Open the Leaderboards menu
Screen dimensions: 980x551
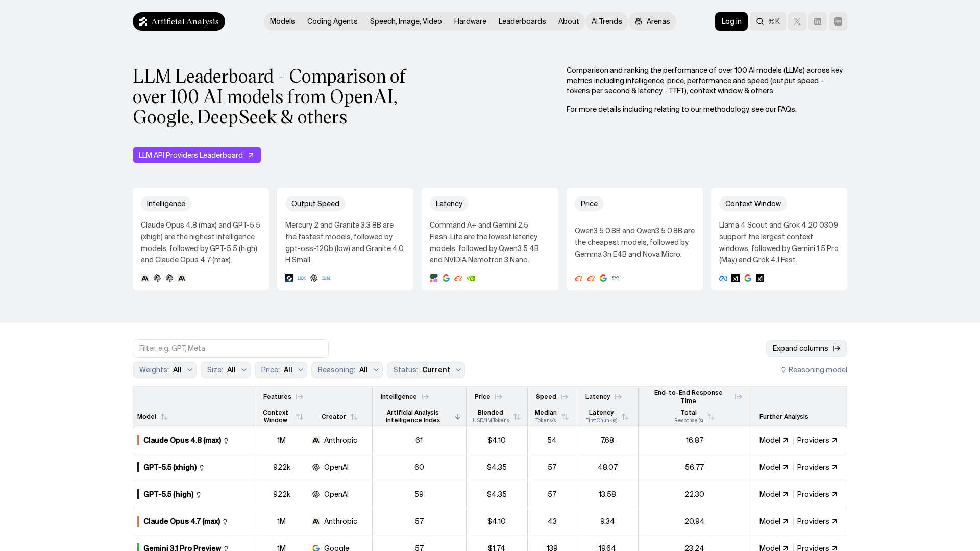pos(522,21)
